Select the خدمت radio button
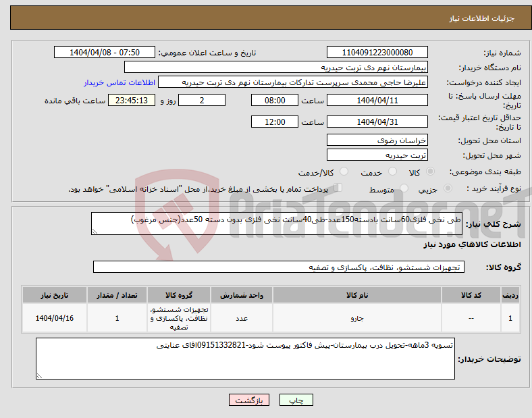Image resolution: width=532 pixels, height=418 pixels. (392, 172)
